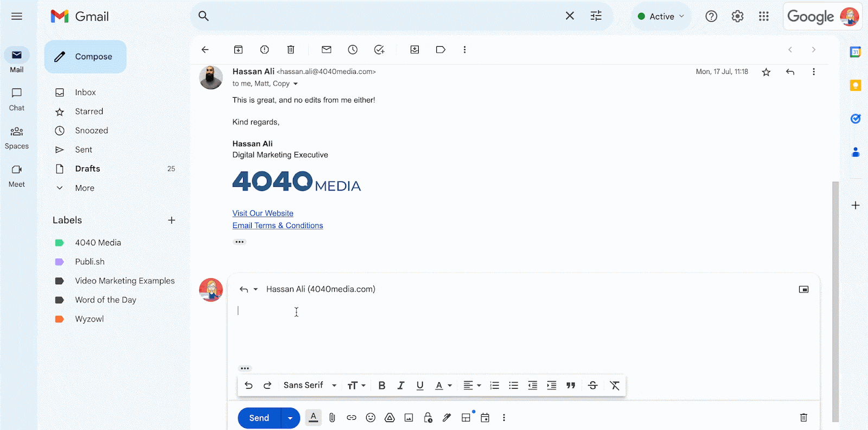Image resolution: width=868 pixels, height=430 pixels.
Task: Attach a file with the paperclip icon
Action: point(332,418)
